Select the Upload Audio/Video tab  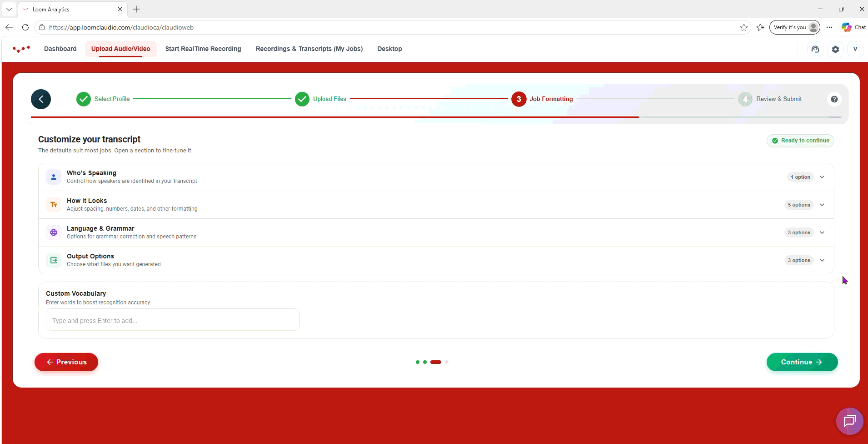click(x=121, y=49)
